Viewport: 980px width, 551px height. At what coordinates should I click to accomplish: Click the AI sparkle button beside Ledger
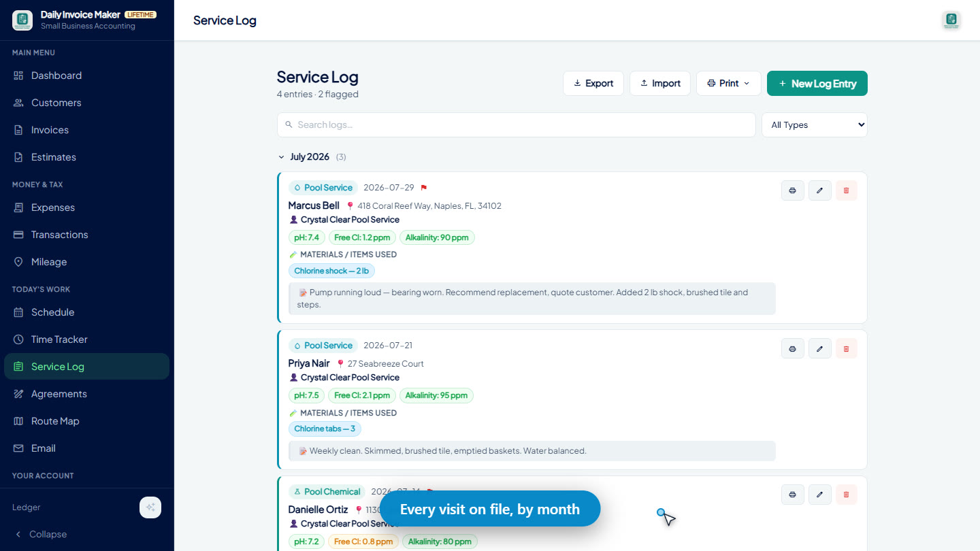150,507
